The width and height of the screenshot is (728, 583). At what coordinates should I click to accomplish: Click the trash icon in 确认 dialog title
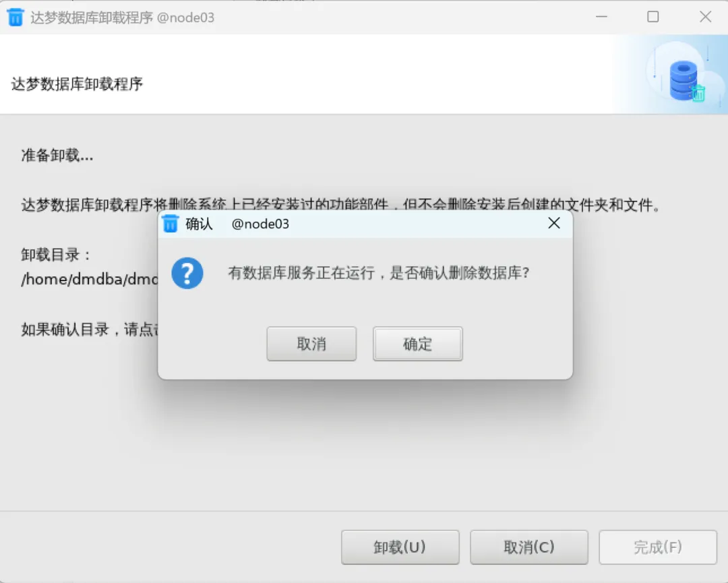(x=171, y=224)
